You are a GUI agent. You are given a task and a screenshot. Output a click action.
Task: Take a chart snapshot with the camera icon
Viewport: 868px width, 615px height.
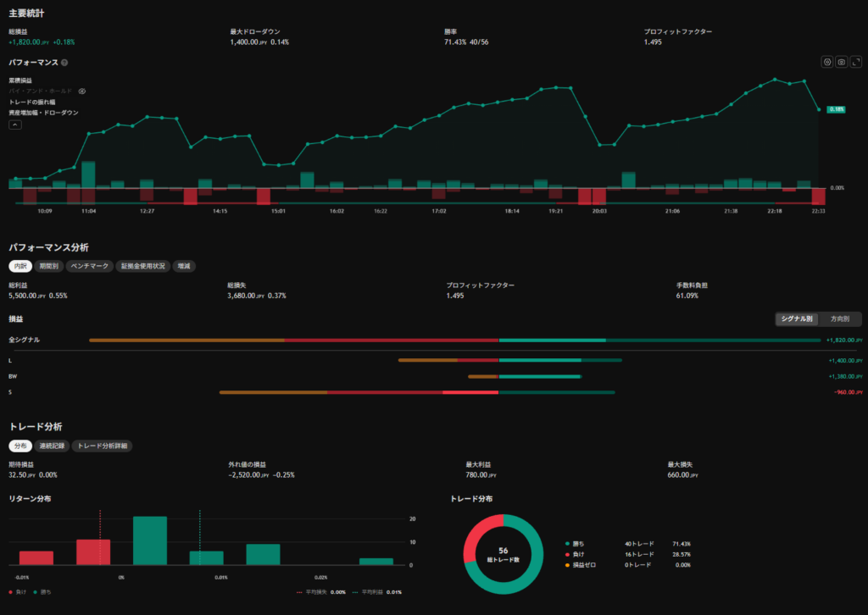842,62
